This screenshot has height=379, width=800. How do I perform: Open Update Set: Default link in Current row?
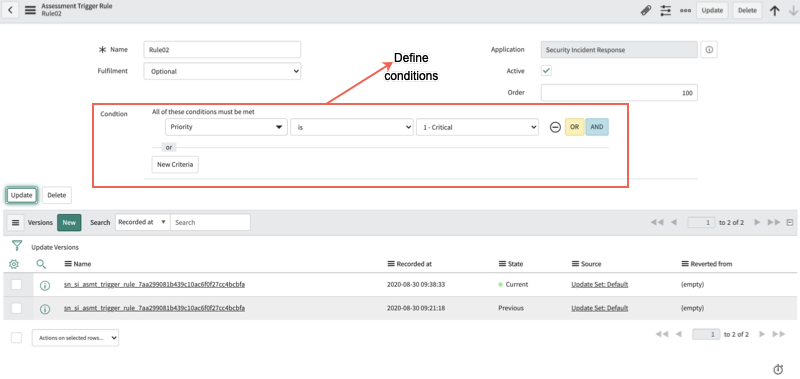pos(599,285)
